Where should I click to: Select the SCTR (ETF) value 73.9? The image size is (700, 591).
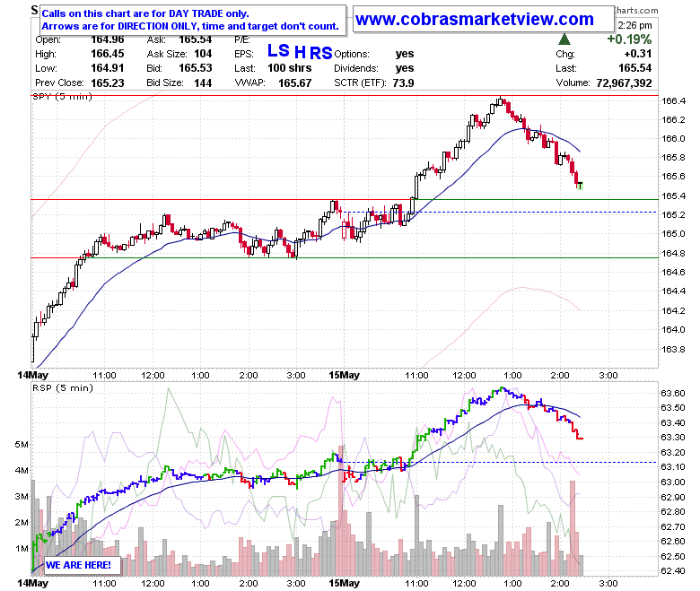click(x=403, y=83)
